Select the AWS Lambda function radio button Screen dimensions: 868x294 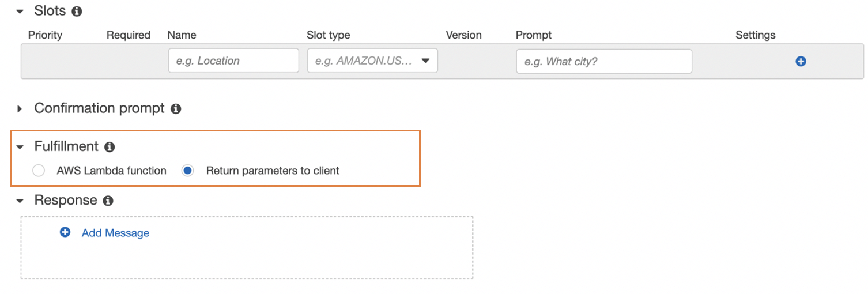39,171
